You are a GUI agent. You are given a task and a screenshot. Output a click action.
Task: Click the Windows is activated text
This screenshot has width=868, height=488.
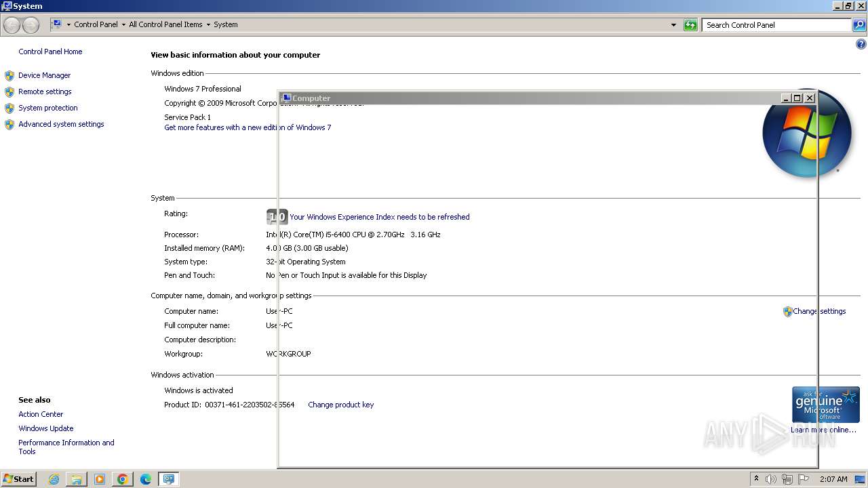tap(199, 390)
